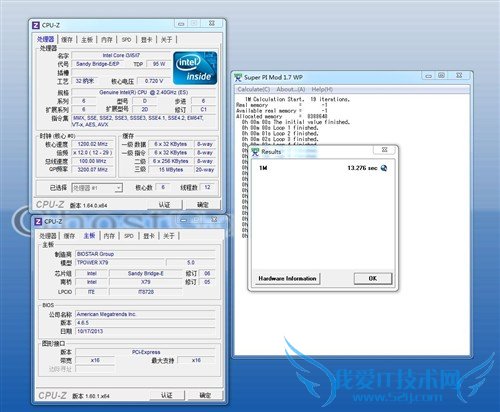This screenshot has height=412, width=500.
Task: Click the L3 cache value 15 MBytes
Action: click(171, 170)
